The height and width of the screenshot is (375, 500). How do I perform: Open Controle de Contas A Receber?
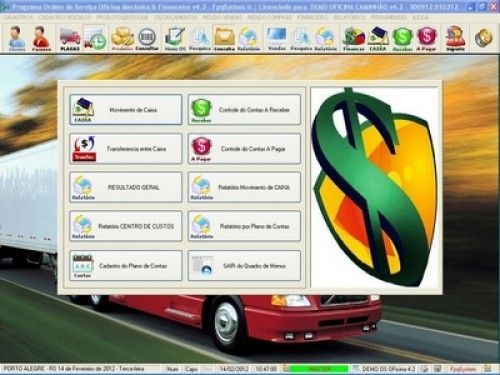coord(244,110)
